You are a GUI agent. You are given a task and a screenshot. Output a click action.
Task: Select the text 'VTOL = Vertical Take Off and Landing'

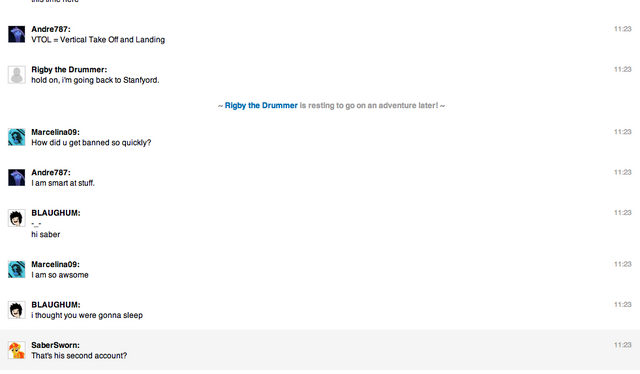[98, 40]
